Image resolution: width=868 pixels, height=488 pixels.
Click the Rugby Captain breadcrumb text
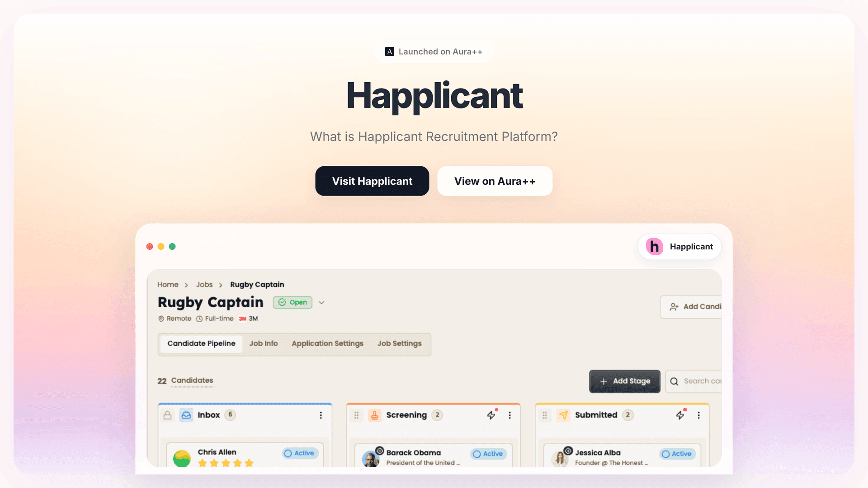click(257, 285)
